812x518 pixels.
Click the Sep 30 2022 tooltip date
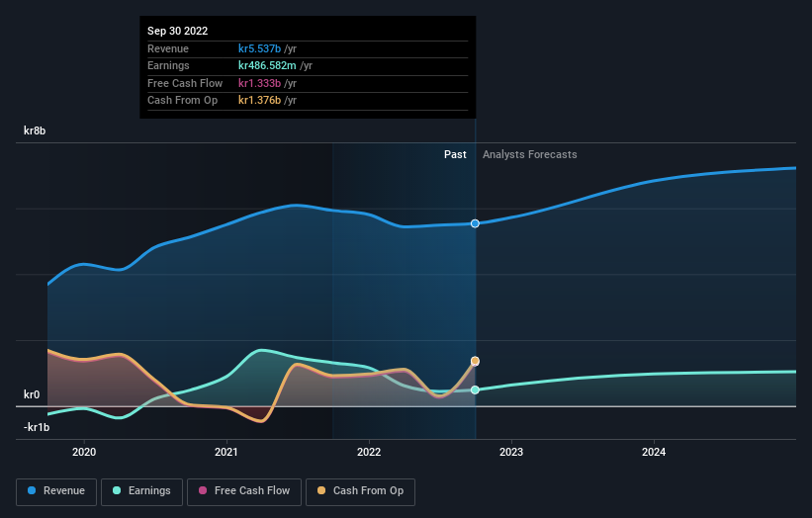tap(178, 31)
